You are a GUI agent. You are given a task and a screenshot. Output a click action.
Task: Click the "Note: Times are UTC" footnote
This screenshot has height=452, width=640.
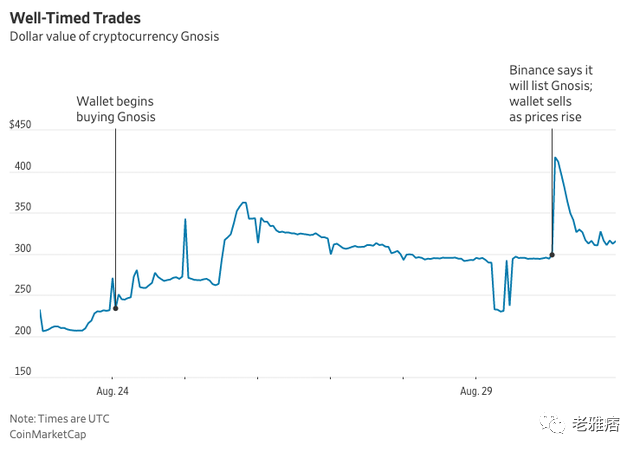pyautogui.click(x=60, y=418)
